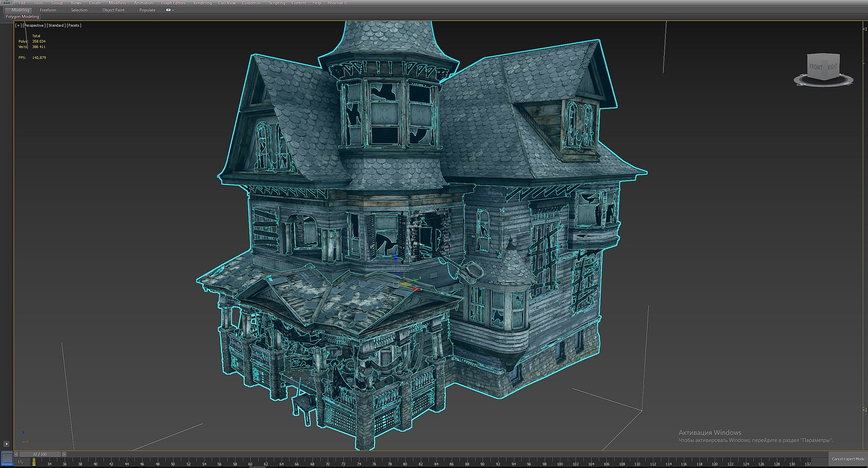Open the 3ds Max application logo menu

coord(6,3)
